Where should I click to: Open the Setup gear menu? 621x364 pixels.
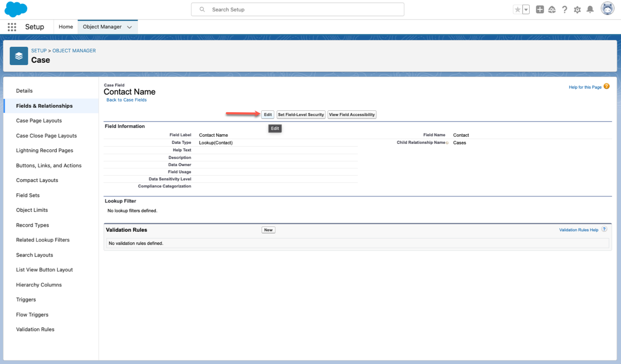point(577,10)
